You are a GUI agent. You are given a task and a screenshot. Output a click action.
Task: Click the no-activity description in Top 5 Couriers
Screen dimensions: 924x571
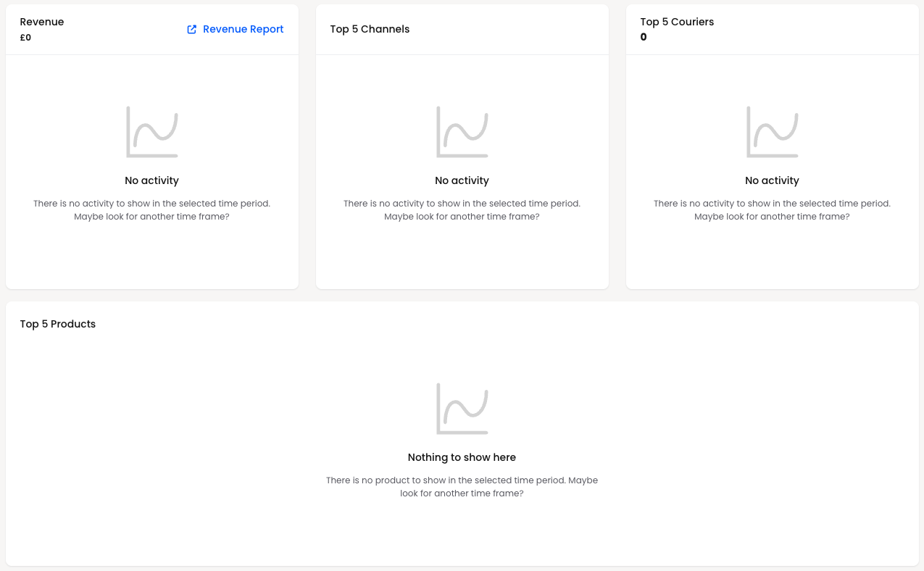tap(772, 210)
